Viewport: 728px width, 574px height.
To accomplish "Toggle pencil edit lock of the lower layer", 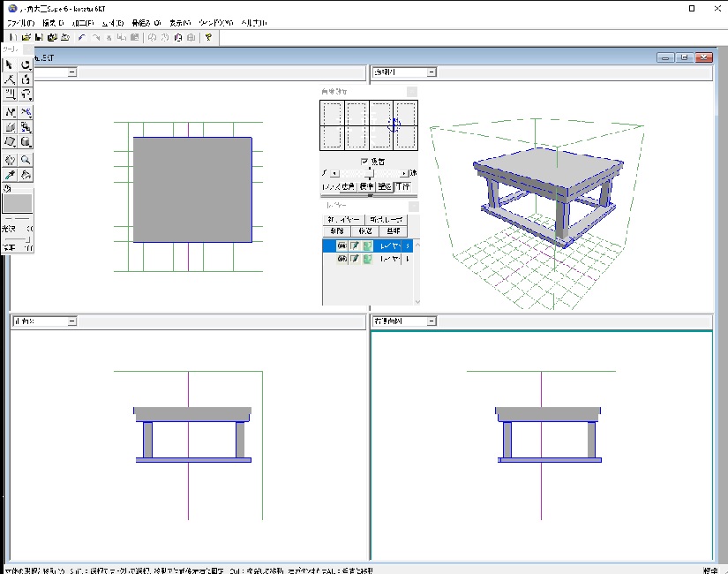I will [x=354, y=259].
